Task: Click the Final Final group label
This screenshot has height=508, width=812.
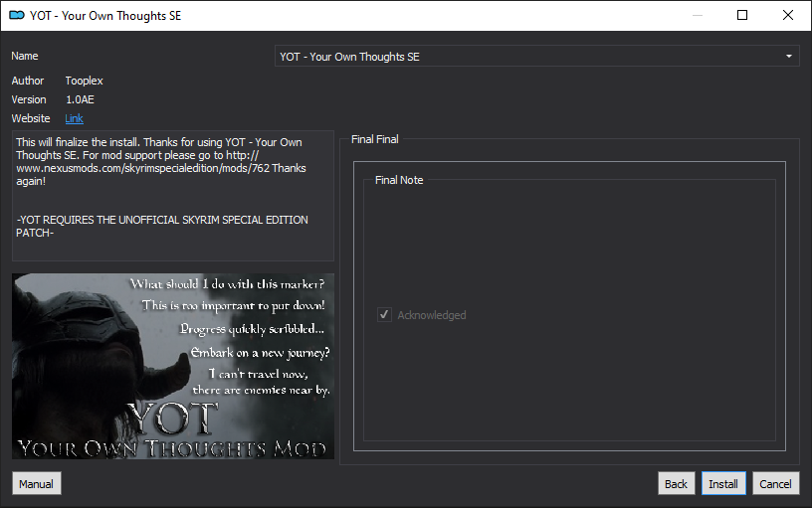Action: coord(375,139)
